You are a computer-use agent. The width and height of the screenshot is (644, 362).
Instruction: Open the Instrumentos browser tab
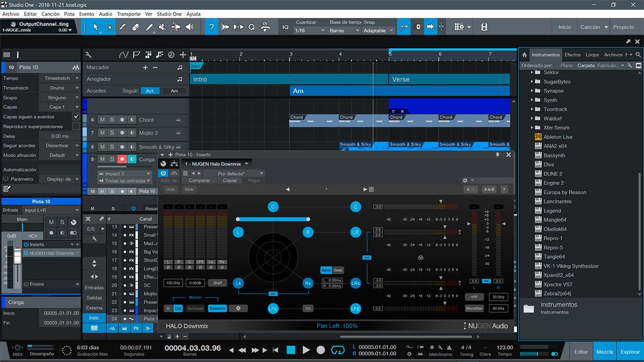[x=546, y=55]
